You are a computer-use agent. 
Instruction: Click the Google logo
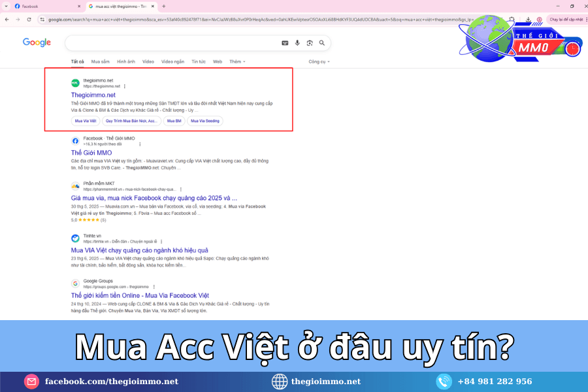(x=37, y=42)
